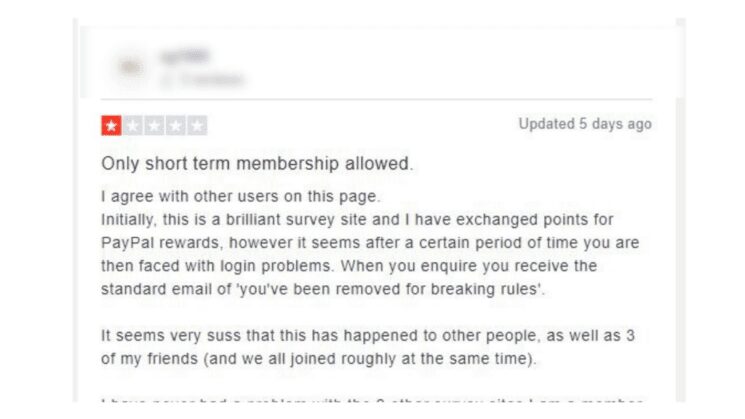Click the fourth grey rating star
Screen dimensions: 745x419
coord(175,126)
